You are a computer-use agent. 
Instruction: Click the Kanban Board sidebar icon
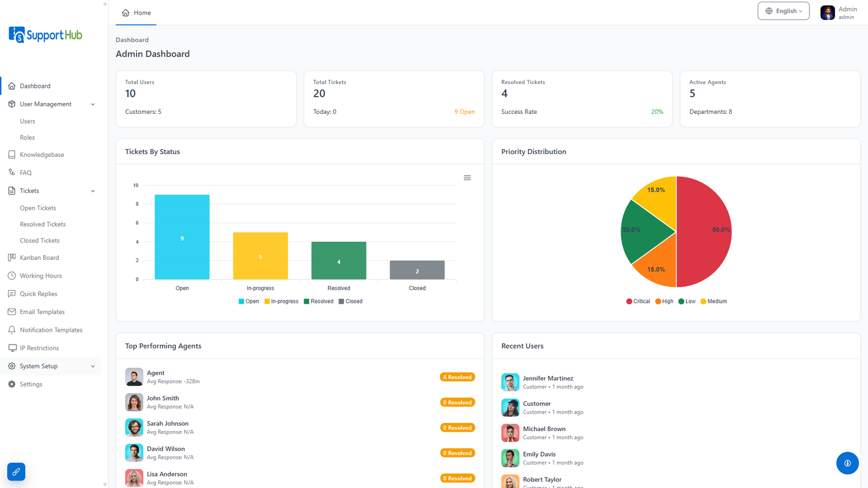click(x=12, y=258)
